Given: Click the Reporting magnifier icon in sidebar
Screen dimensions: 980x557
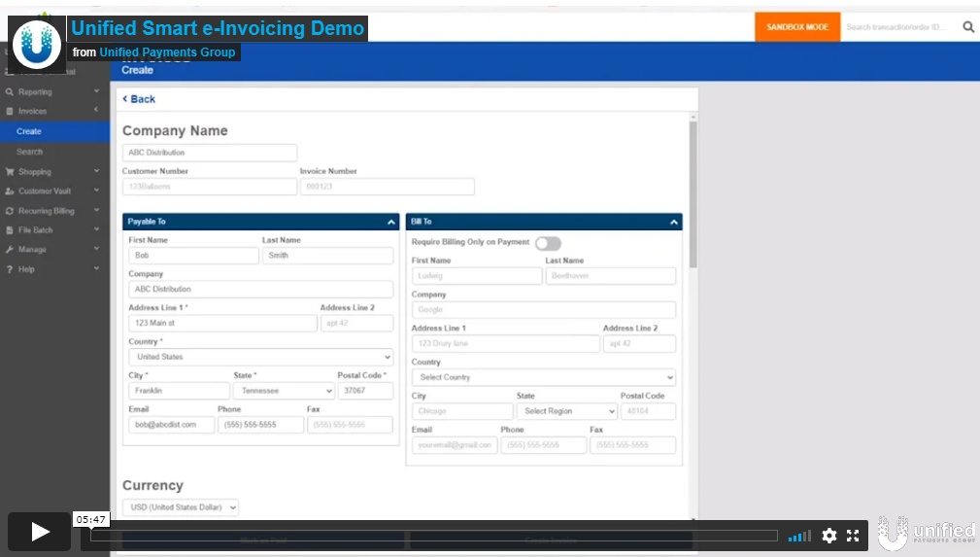Looking at the screenshot, I should tap(10, 92).
